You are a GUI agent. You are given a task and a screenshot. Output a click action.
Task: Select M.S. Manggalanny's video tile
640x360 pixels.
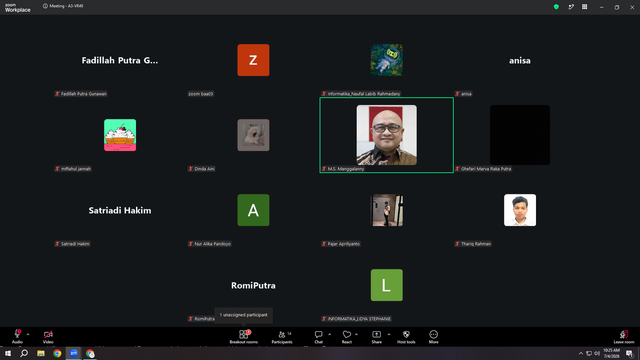coord(387,135)
